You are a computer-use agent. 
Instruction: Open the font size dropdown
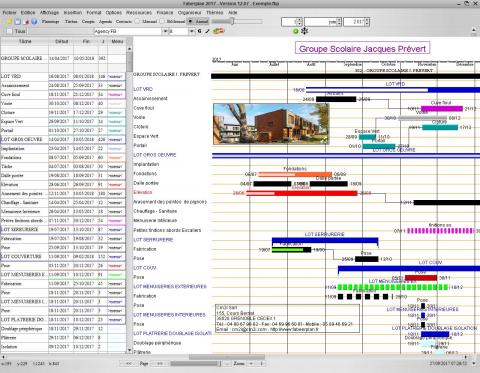192,31
